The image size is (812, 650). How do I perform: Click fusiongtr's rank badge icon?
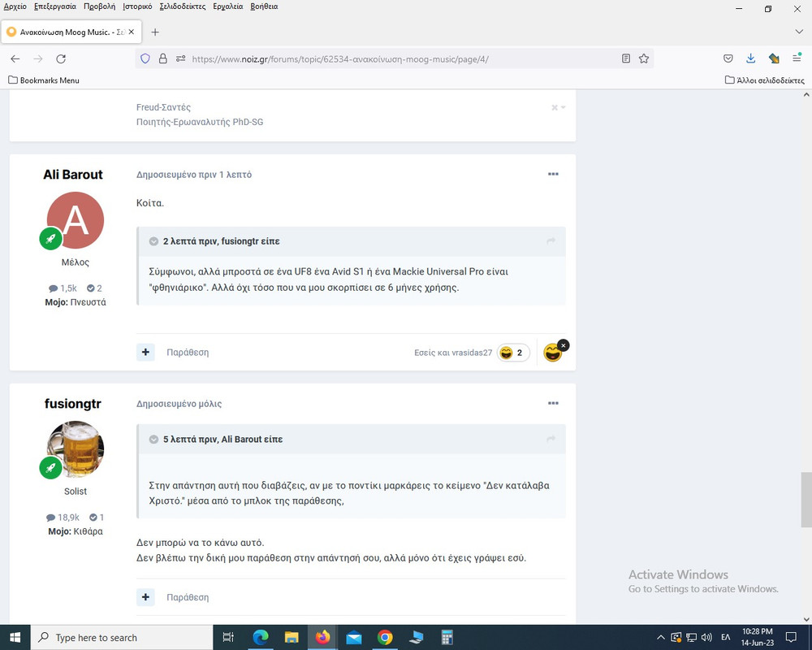[x=50, y=468]
